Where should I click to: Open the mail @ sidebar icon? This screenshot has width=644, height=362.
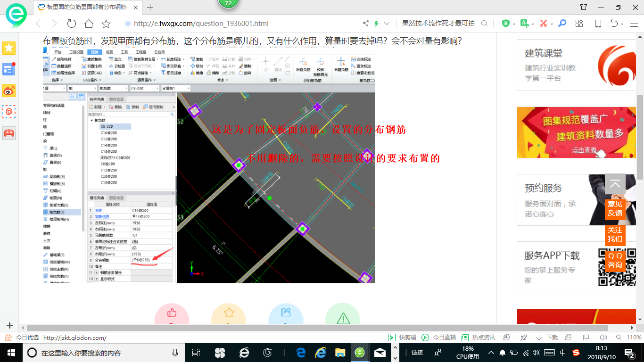(9, 112)
